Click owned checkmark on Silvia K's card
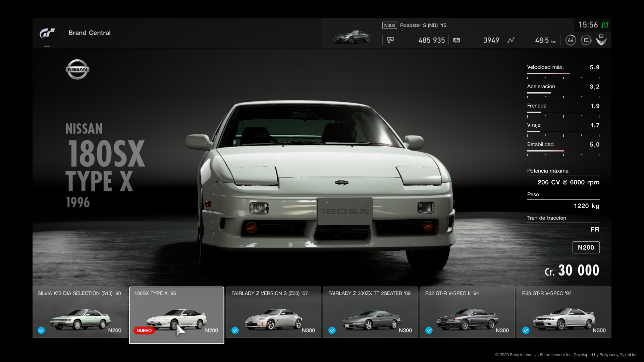644x362 pixels. coord(41,330)
